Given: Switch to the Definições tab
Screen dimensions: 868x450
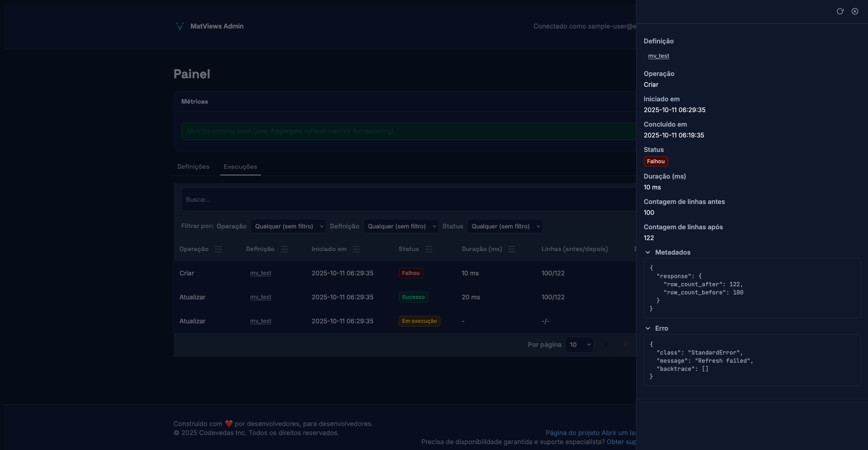Looking at the screenshot, I should pyautogui.click(x=193, y=166).
